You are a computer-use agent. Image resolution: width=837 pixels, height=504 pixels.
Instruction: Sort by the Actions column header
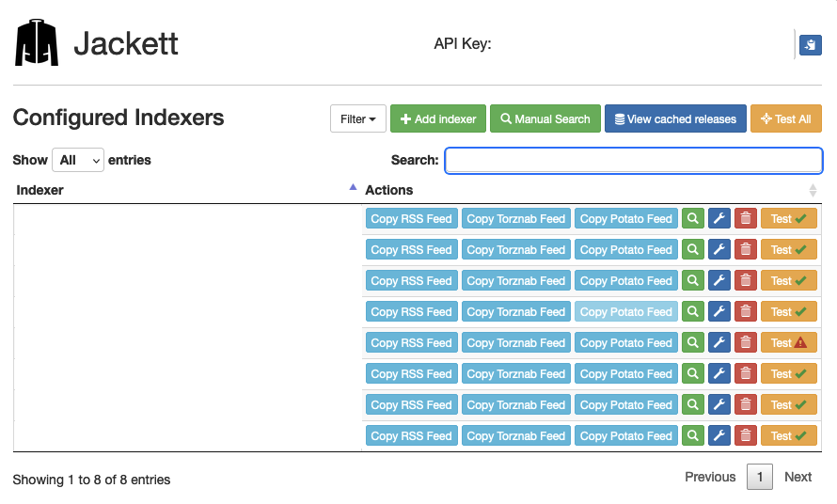(x=592, y=190)
